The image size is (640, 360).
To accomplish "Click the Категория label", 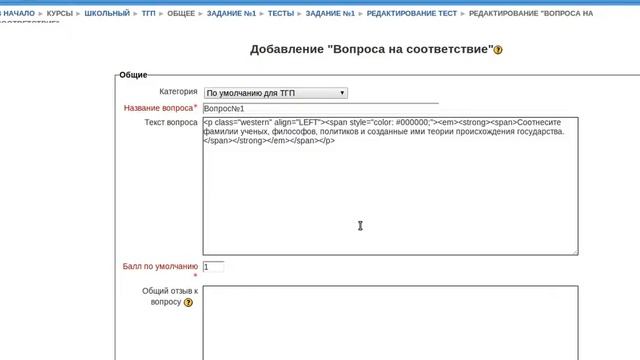I will click(x=178, y=91).
